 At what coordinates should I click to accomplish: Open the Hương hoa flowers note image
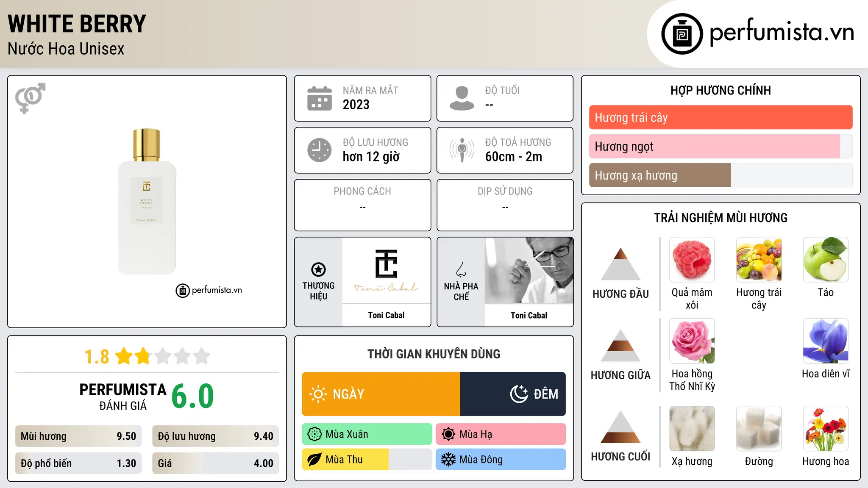826,429
